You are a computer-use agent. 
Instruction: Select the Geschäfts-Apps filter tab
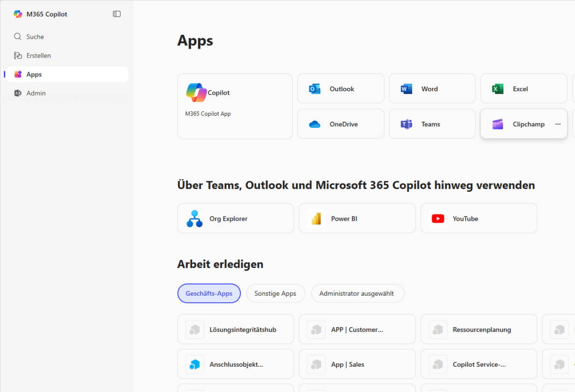209,294
